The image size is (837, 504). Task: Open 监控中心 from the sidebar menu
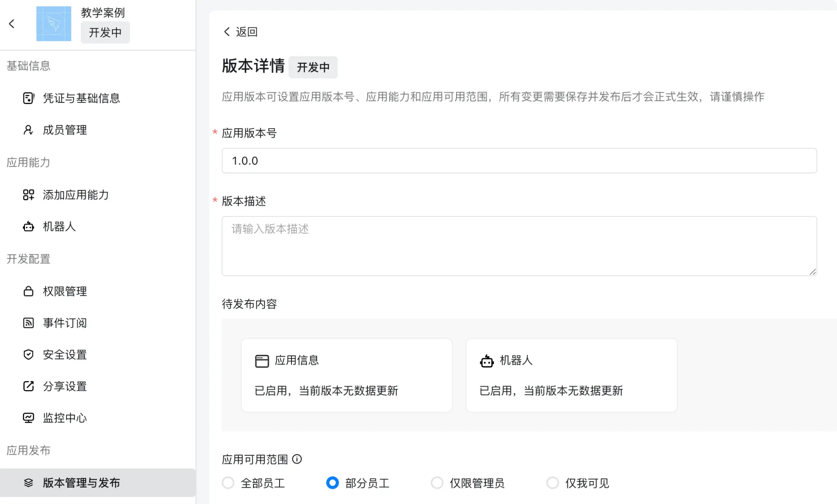point(65,417)
